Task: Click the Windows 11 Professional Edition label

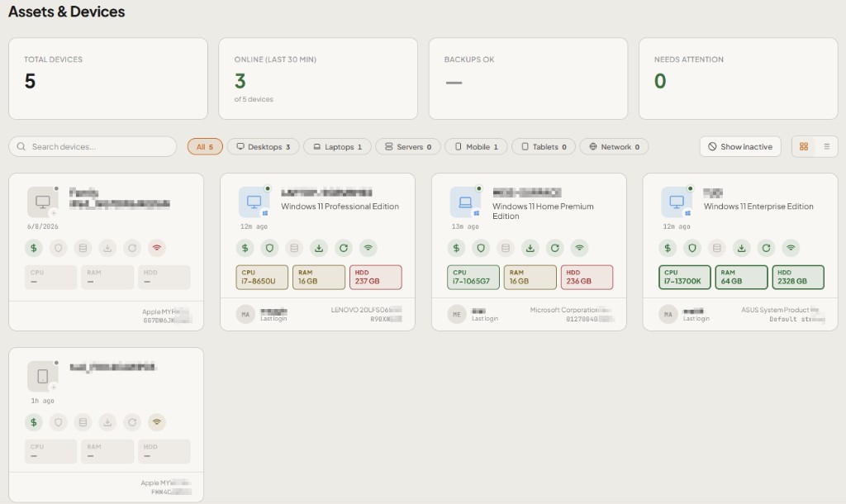Action: pos(340,206)
